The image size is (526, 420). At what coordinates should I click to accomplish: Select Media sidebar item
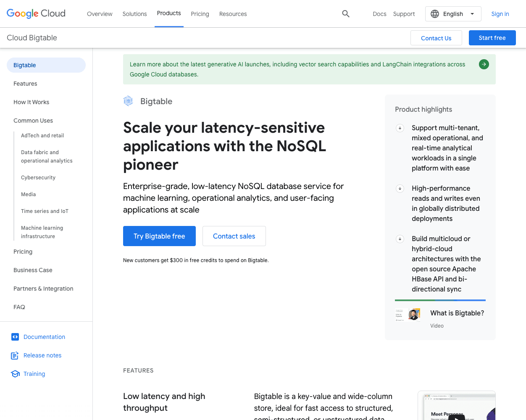coord(28,194)
